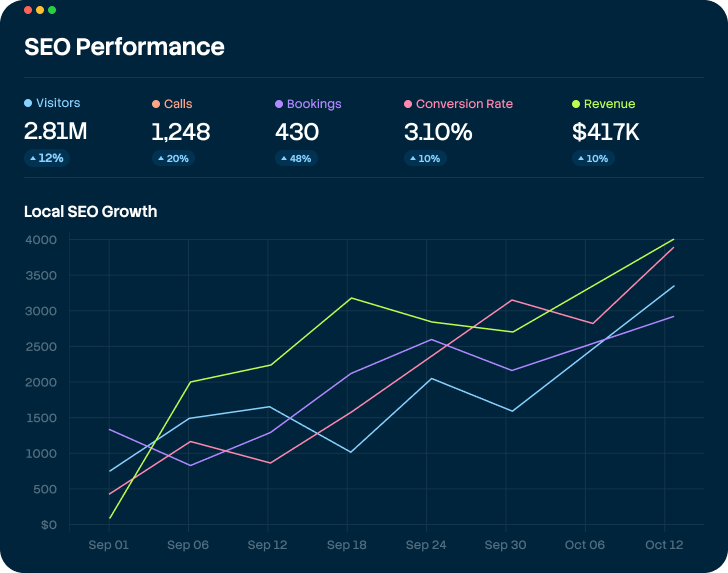
Task: Click the SEO Performance heading
Action: [124, 47]
